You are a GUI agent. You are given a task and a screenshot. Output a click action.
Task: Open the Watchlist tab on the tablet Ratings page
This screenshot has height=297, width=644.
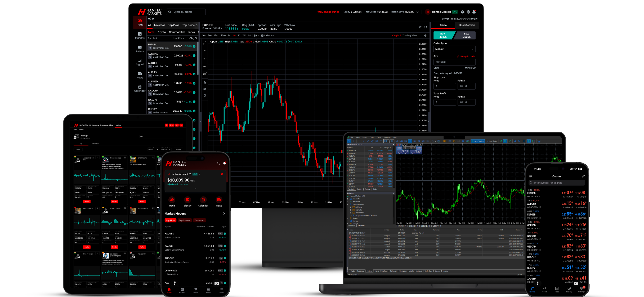pyautogui.click(x=96, y=143)
